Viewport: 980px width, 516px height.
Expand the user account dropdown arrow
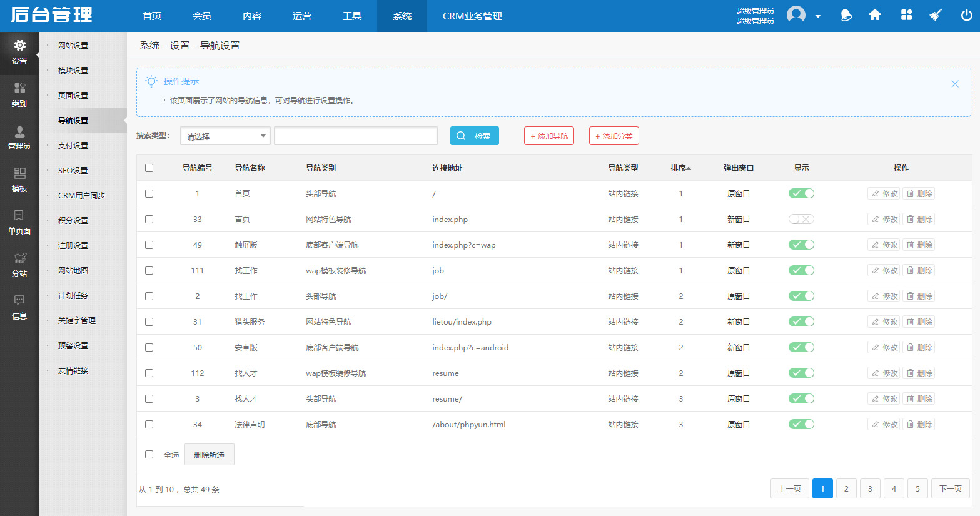pos(817,16)
